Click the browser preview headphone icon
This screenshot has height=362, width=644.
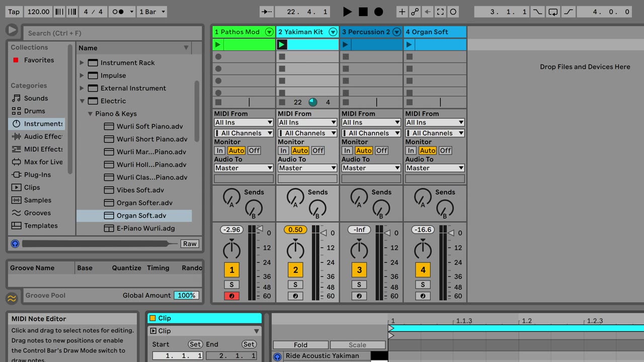click(15, 244)
